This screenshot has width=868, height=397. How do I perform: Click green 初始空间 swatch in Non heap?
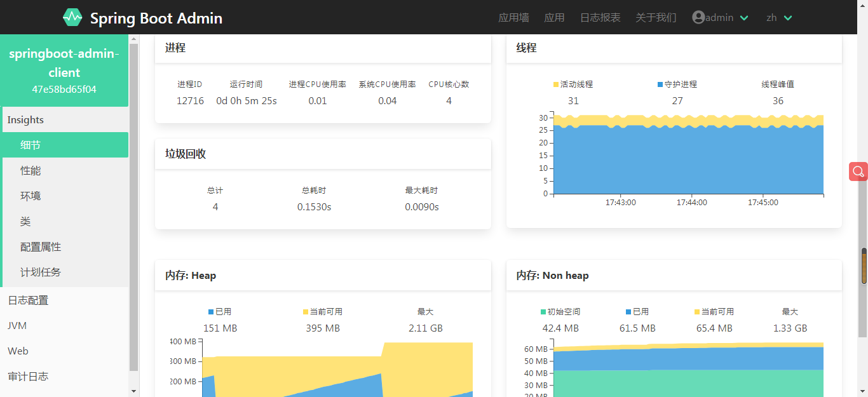pyautogui.click(x=543, y=312)
